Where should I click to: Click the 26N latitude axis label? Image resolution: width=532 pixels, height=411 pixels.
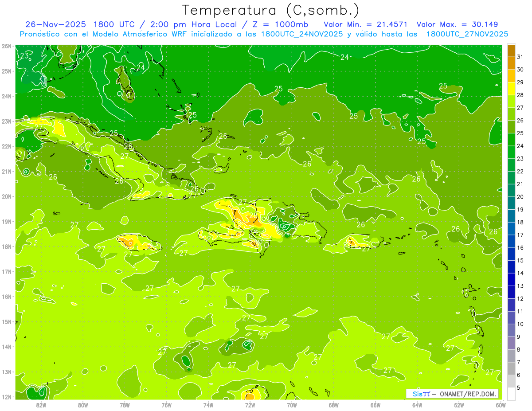[6, 46]
